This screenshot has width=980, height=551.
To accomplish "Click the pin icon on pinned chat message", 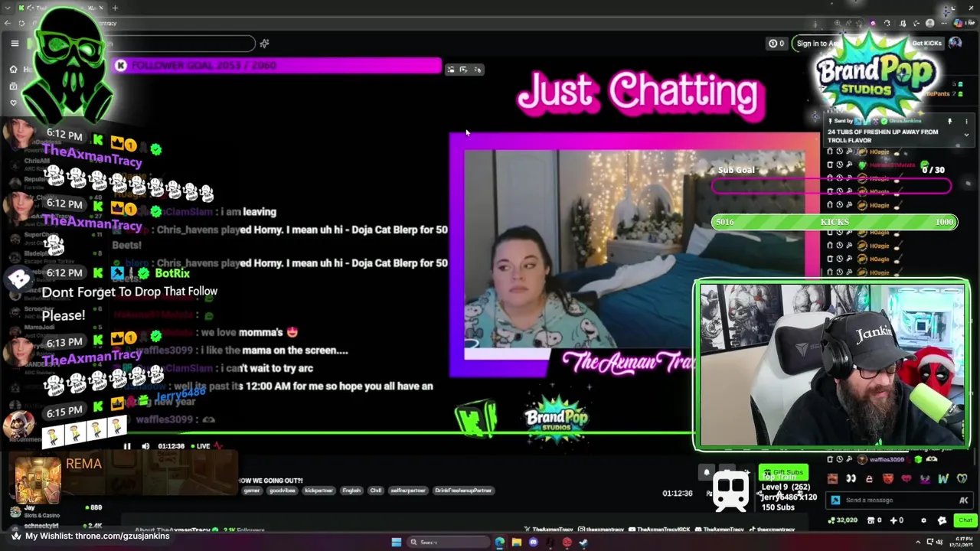I will click(949, 122).
